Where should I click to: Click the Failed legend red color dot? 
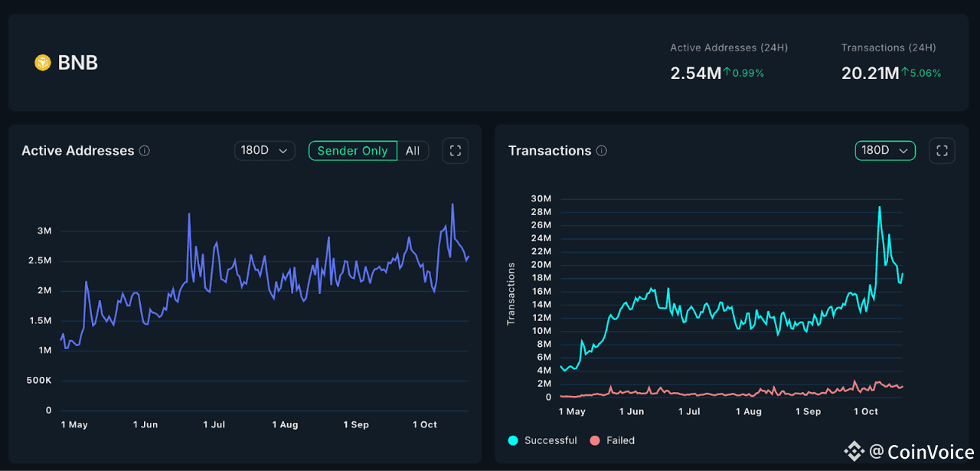coord(595,440)
